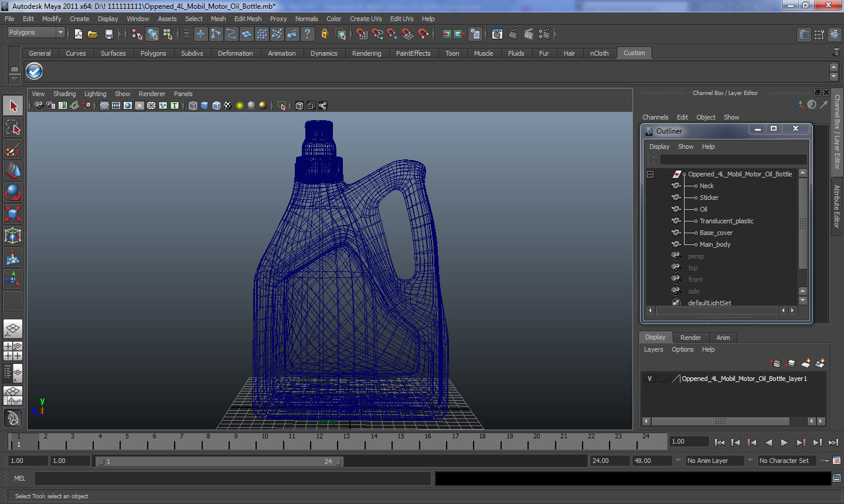
Task: Click the MEL command line input
Action: click(233, 478)
